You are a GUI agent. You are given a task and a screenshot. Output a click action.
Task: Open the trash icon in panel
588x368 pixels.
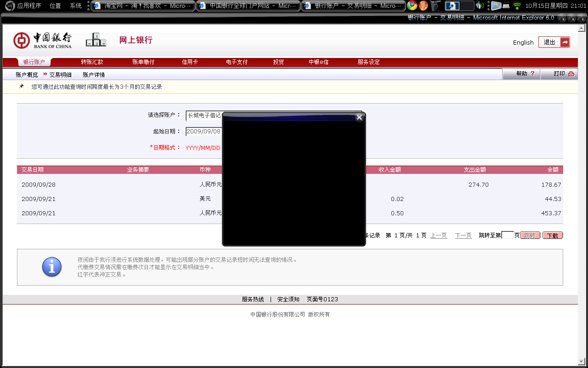pos(435,6)
